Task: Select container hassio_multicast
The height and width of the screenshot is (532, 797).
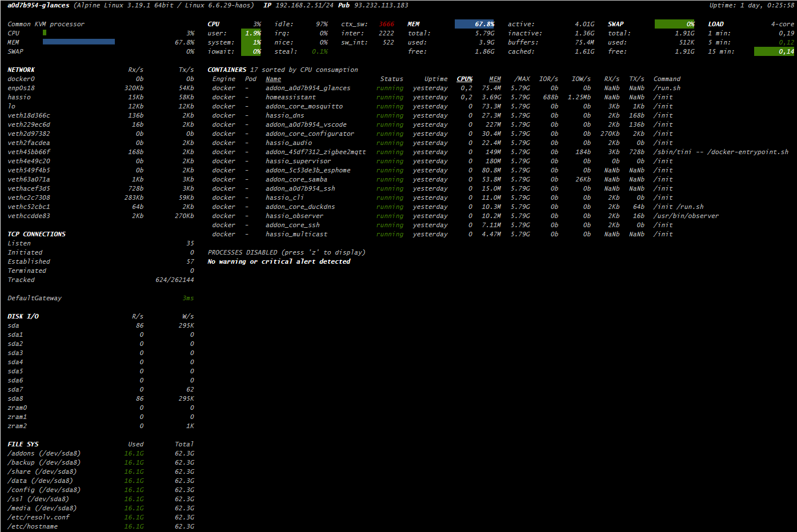Action: point(296,234)
